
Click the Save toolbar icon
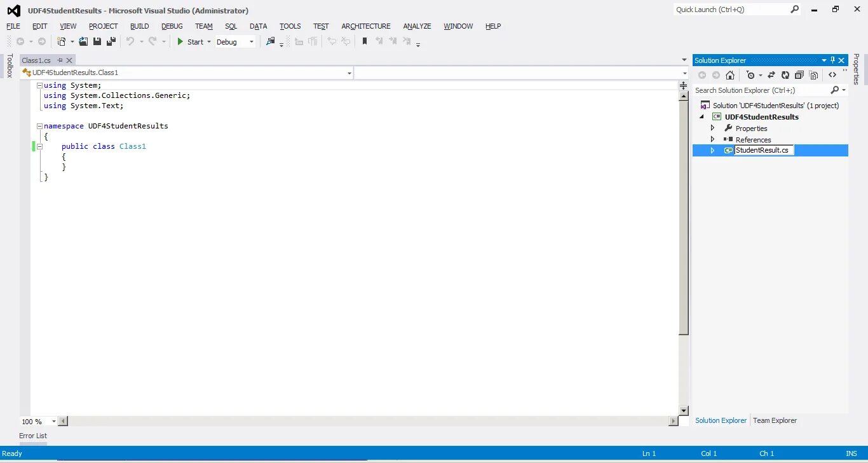pyautogui.click(x=97, y=41)
